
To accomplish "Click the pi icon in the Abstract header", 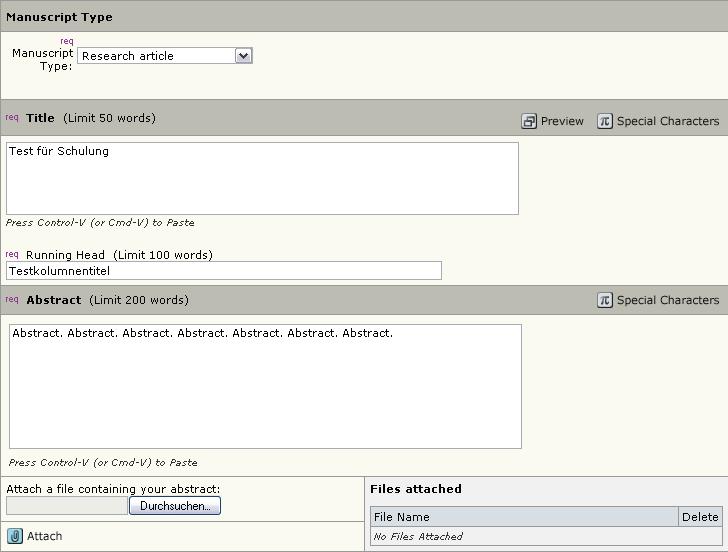I will pos(604,300).
